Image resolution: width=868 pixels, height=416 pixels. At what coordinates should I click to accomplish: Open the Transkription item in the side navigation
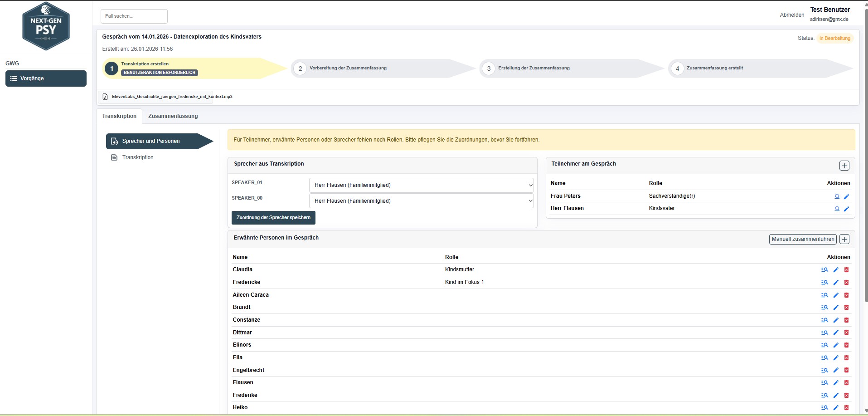click(138, 157)
